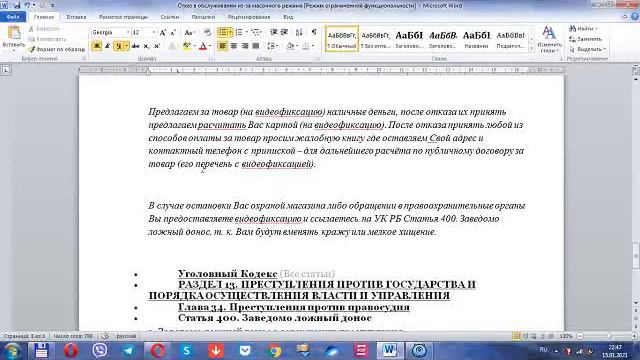Open Change Case (Aa) dropdown
This screenshot has height=360, width=640.
[x=189, y=32]
